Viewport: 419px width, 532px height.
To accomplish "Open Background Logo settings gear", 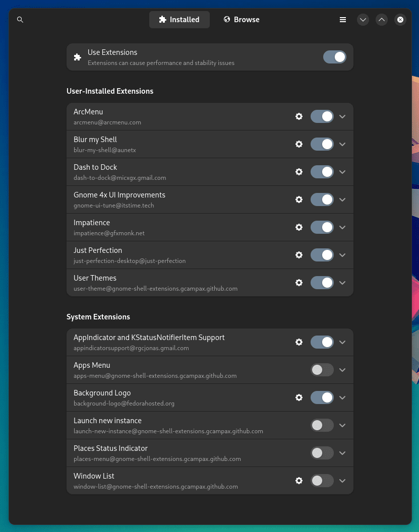I will tap(299, 397).
